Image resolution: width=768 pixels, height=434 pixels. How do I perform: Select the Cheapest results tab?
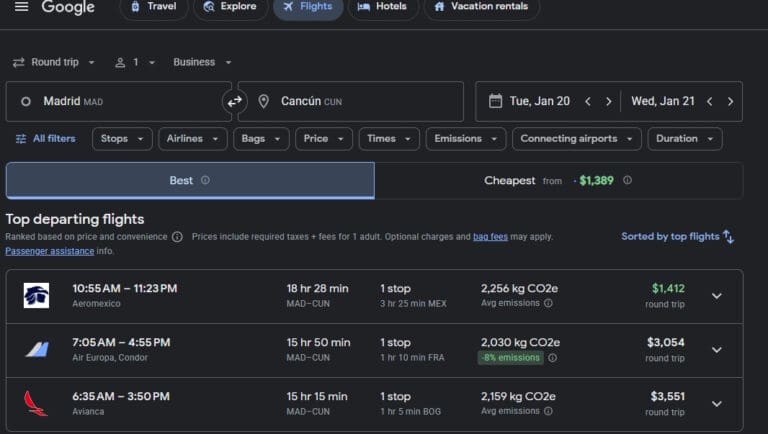pyautogui.click(x=558, y=181)
